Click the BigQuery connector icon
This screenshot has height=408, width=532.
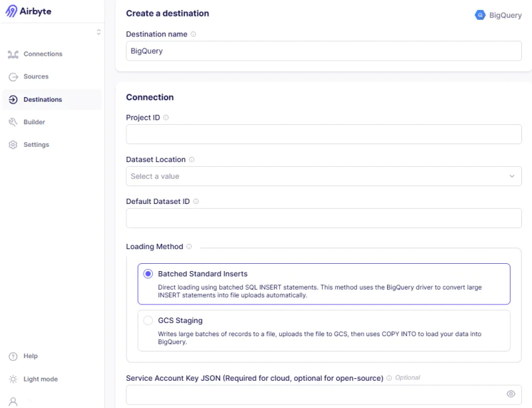[x=480, y=15]
